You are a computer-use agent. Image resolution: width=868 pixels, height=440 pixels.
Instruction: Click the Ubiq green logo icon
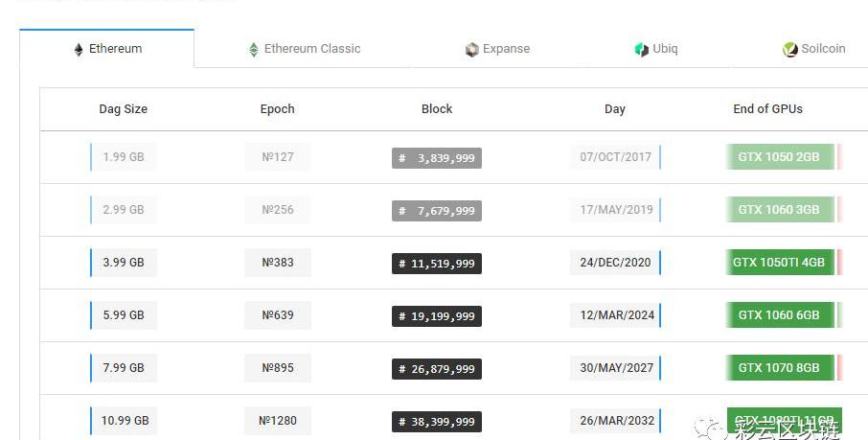[641, 49]
